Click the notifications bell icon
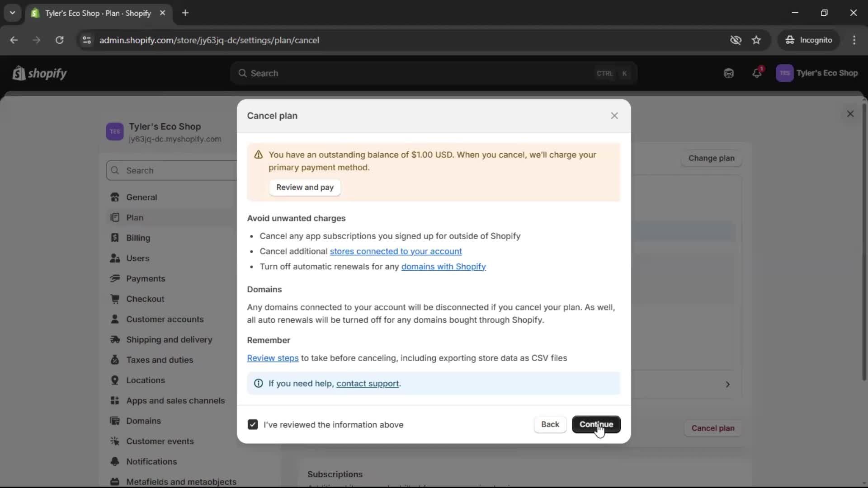Viewport: 868px width, 488px height. 757,73
